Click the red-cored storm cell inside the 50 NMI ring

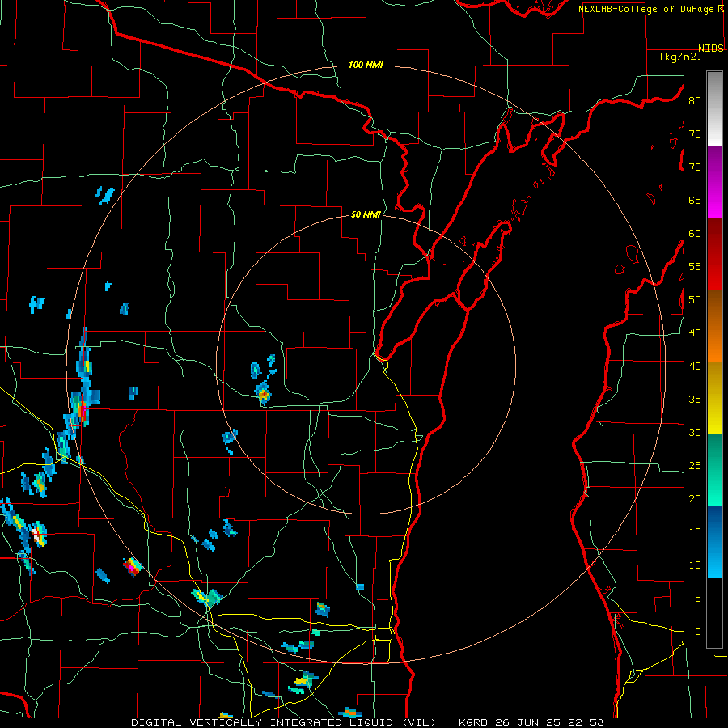coord(263,393)
